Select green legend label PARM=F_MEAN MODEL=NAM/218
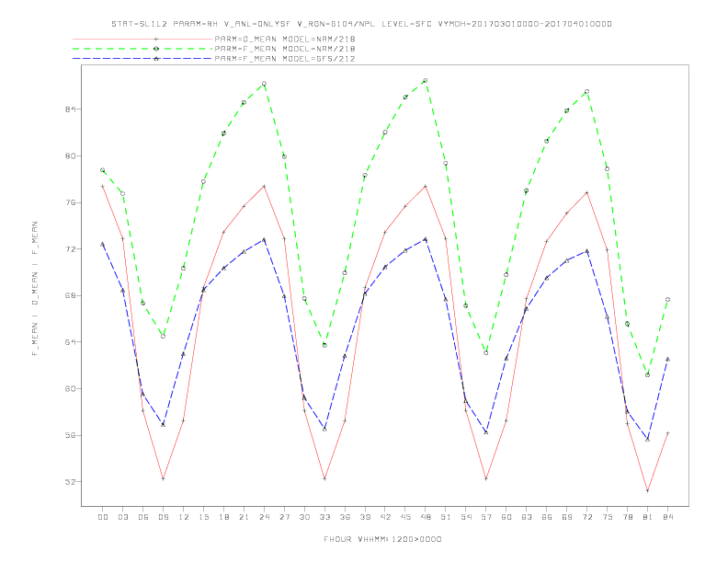Image resolution: width=728 pixels, height=563 pixels. [x=285, y=49]
